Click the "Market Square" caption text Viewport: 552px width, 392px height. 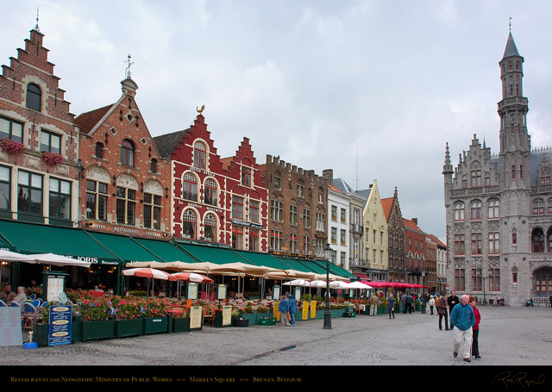pyautogui.click(x=212, y=379)
